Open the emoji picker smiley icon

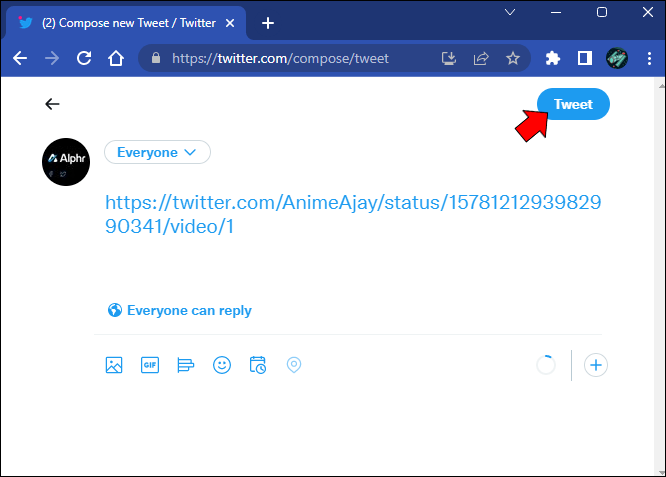222,365
